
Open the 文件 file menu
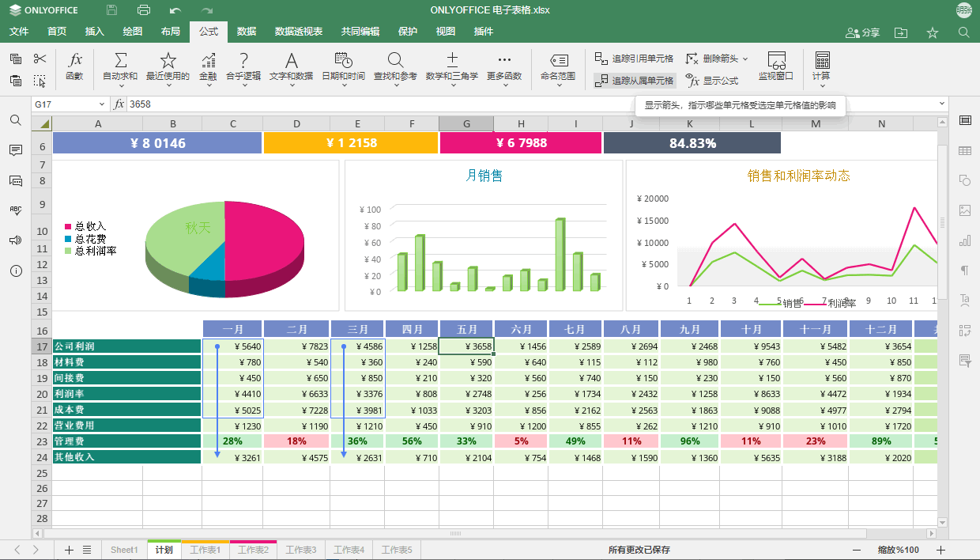19,32
